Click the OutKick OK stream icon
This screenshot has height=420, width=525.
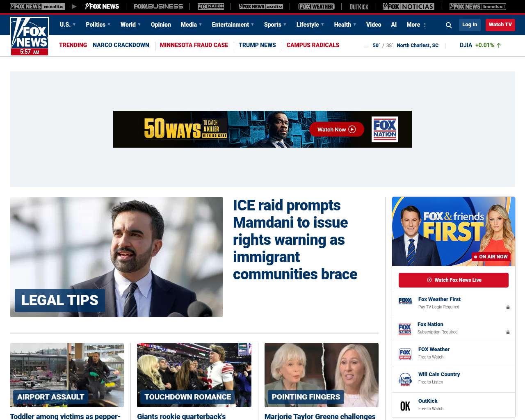pos(405,406)
